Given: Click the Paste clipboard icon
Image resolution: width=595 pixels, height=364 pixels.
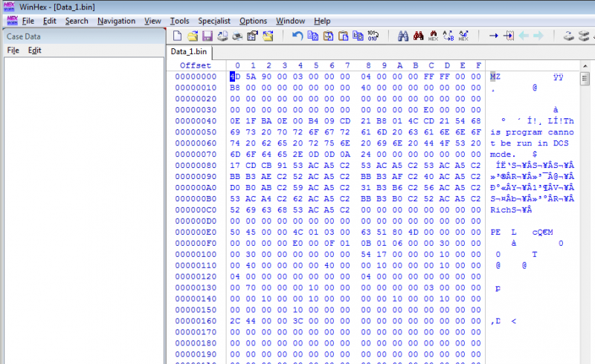Looking at the screenshot, I should (343, 36).
